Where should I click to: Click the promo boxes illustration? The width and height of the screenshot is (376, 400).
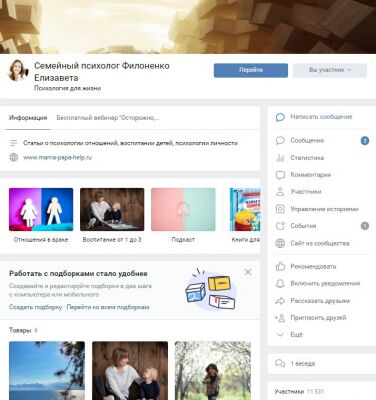[210, 289]
